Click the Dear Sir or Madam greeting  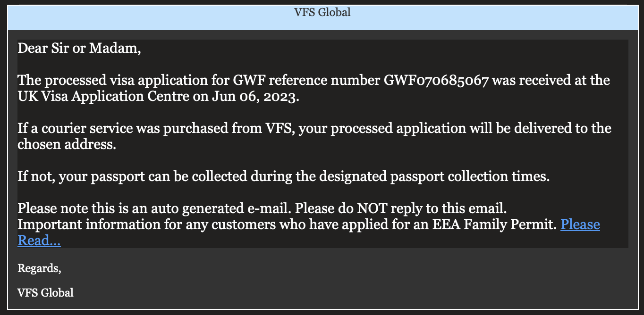pyautogui.click(x=79, y=48)
